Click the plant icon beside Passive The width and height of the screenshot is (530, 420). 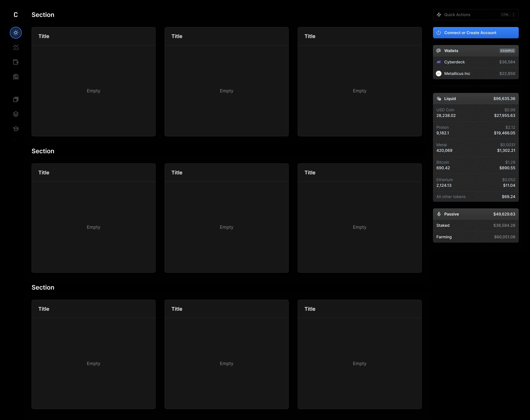(439, 214)
